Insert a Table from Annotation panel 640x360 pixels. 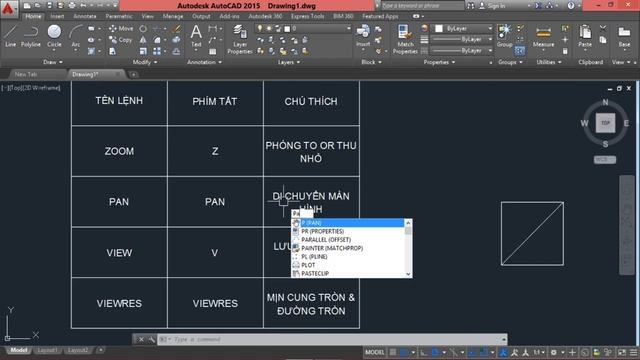click(213, 51)
